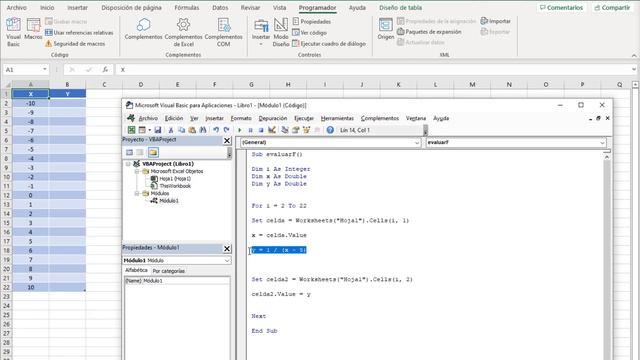The image size is (640, 360).
Task: Click the (Name) Módulo1 property field
Action: [177, 281]
